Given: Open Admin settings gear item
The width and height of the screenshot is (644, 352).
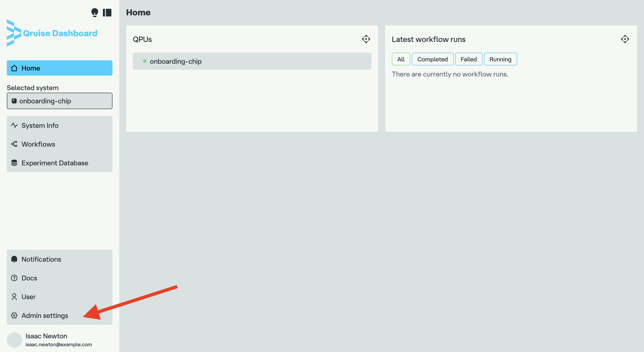Looking at the screenshot, I should pos(45,316).
